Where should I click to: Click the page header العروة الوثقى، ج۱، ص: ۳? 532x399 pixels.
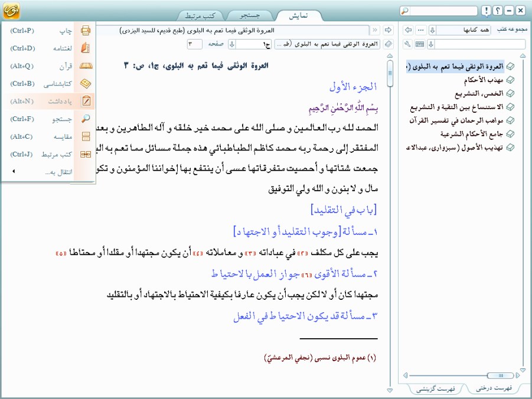(x=196, y=66)
